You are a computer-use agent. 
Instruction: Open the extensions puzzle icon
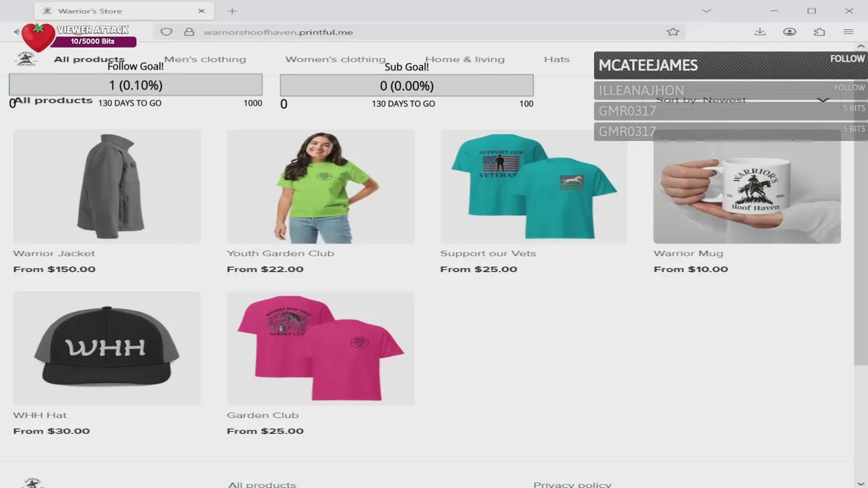tap(819, 32)
